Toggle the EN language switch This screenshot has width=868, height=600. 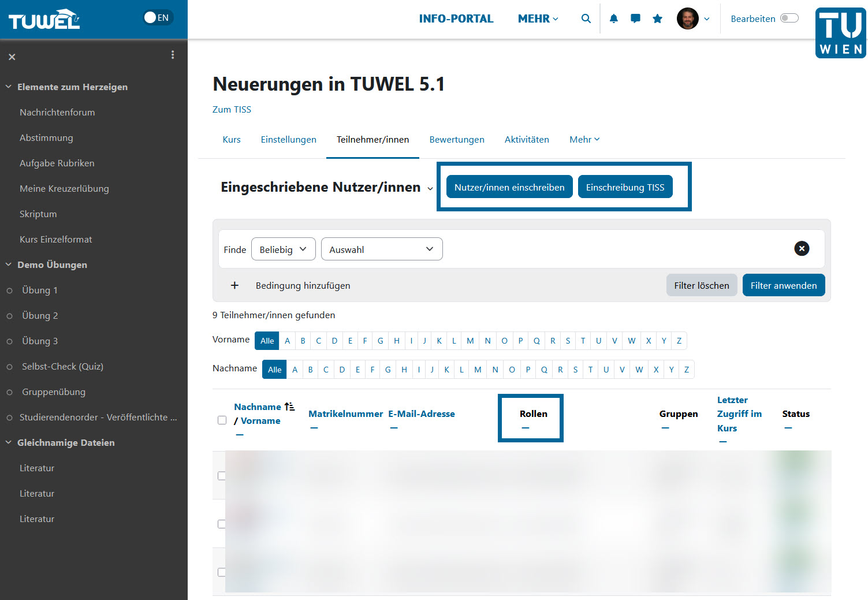pyautogui.click(x=157, y=17)
